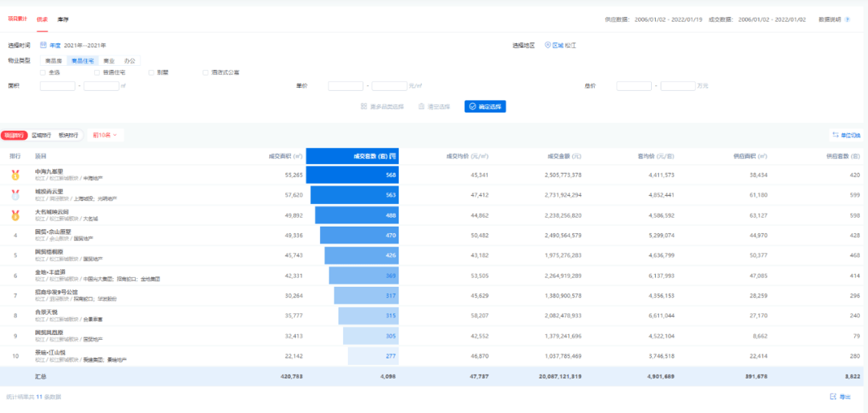Check the 全选 checkbox
This screenshot has width=868, height=413.
[x=43, y=72]
